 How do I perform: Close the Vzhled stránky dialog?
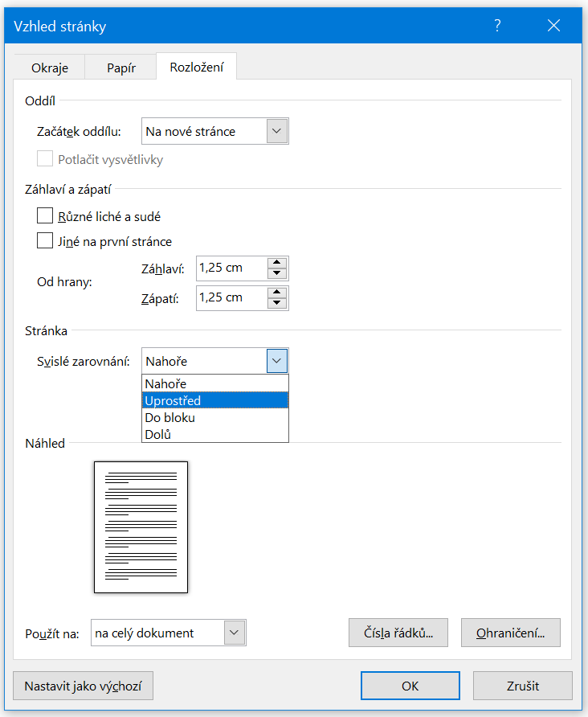553,26
